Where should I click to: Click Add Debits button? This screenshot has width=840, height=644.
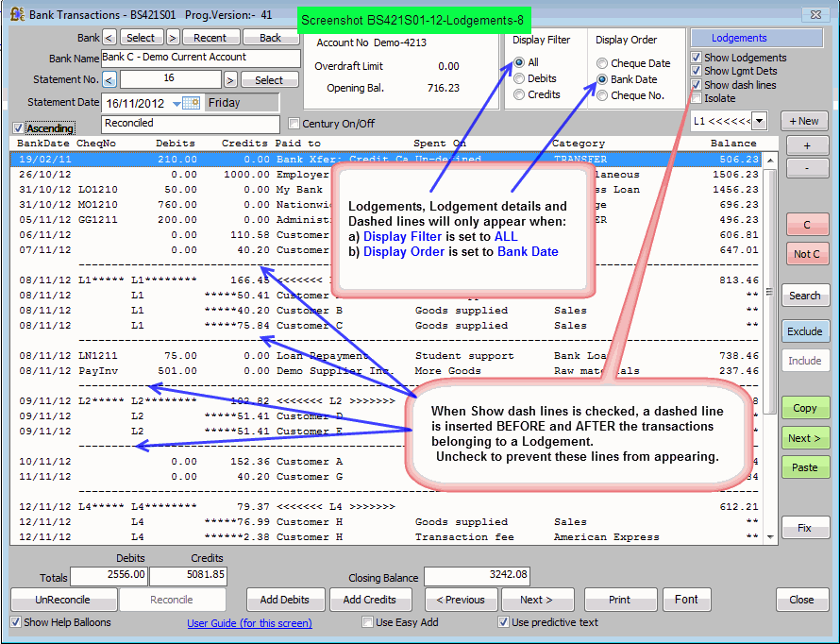285,600
